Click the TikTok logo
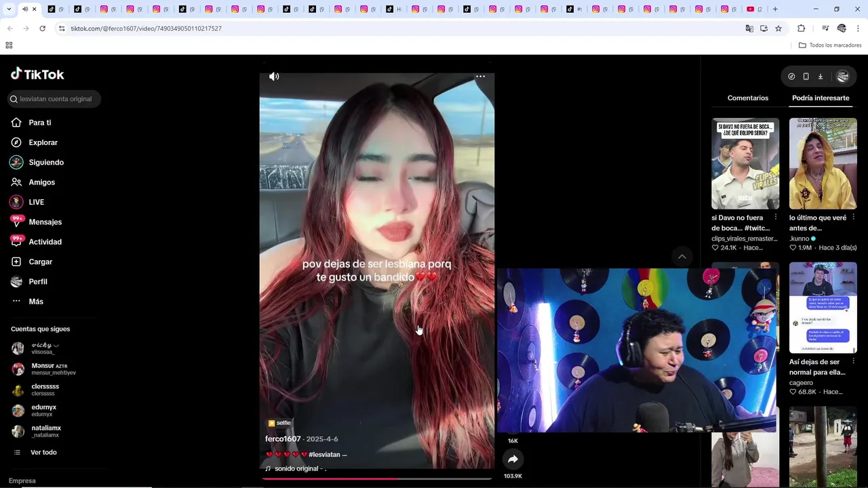 coord(37,74)
